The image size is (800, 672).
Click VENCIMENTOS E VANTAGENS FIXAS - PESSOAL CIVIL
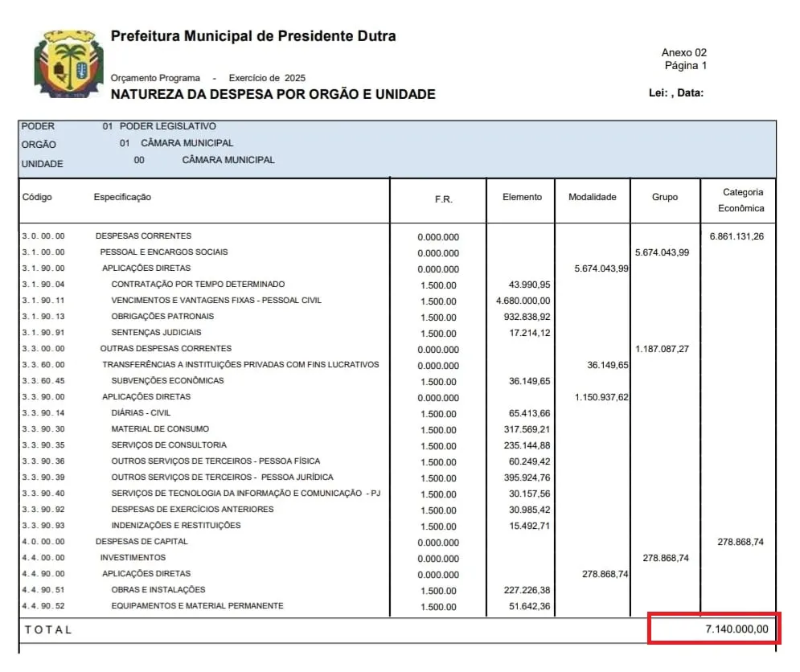tap(216, 301)
